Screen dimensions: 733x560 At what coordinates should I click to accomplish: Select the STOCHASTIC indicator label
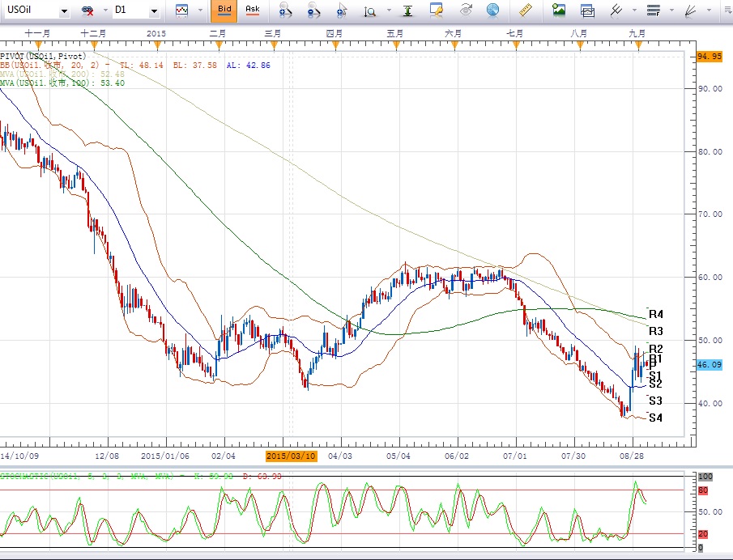141,477
